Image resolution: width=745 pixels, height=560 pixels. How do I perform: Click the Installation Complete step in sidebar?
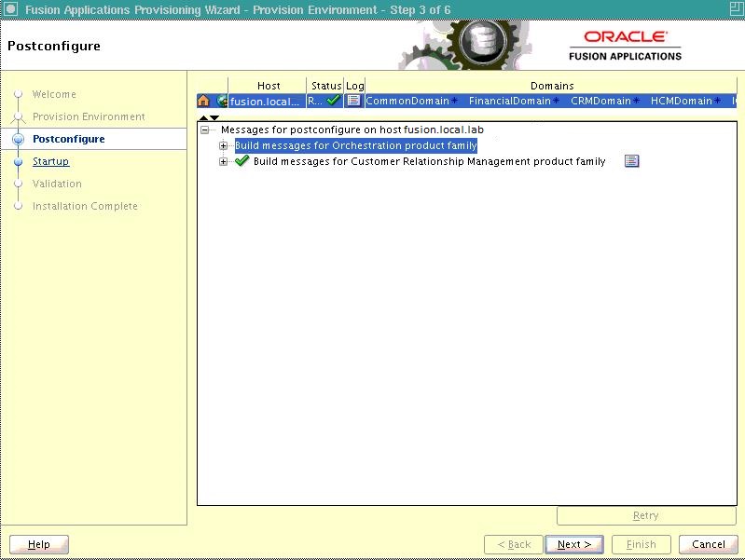(85, 206)
